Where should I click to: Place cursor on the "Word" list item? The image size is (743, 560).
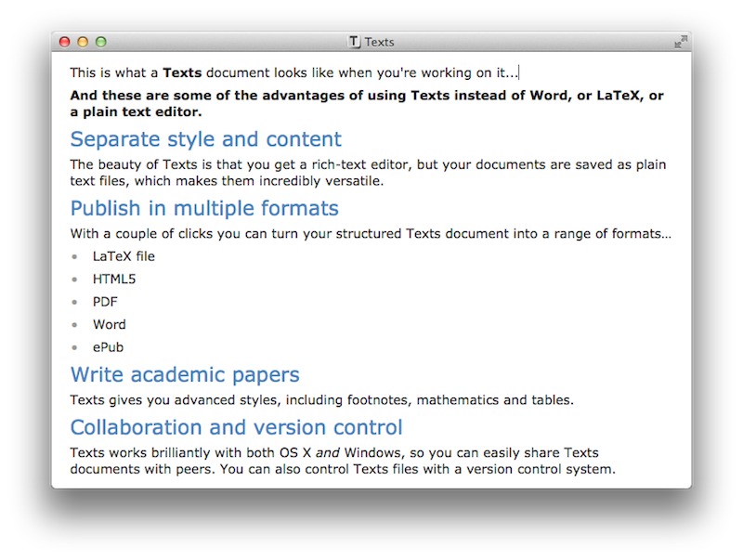tap(109, 324)
